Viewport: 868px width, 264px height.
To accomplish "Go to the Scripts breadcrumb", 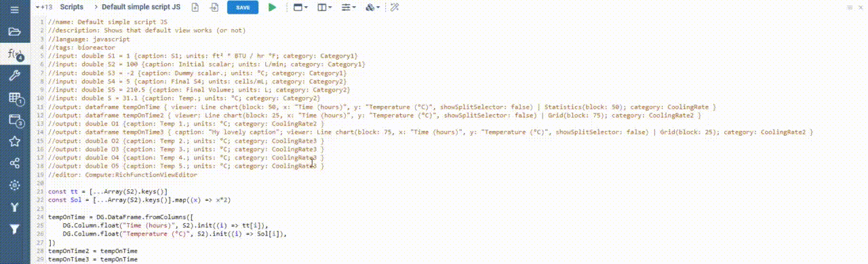I will (x=71, y=7).
